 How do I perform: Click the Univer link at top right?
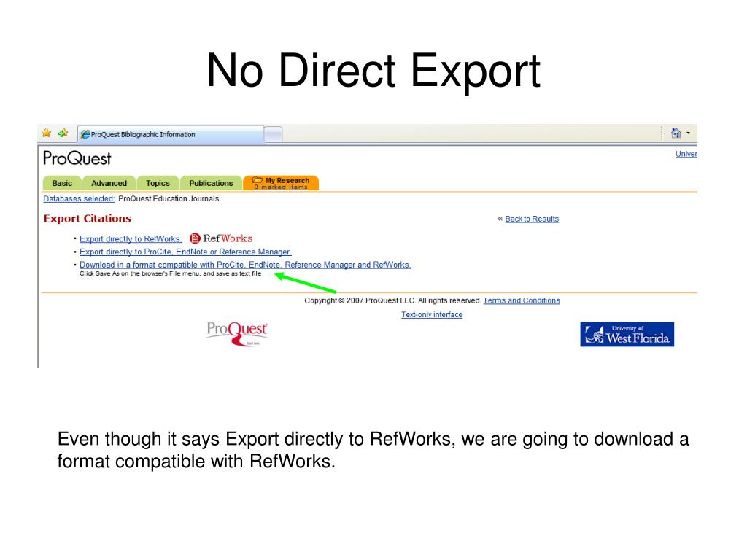point(686,154)
